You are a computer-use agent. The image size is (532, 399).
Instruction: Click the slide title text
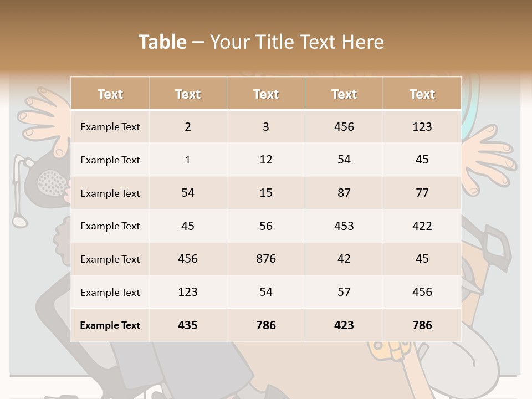[261, 42]
